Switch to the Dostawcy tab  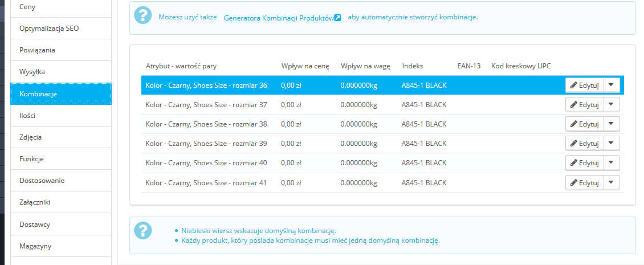(x=60, y=224)
